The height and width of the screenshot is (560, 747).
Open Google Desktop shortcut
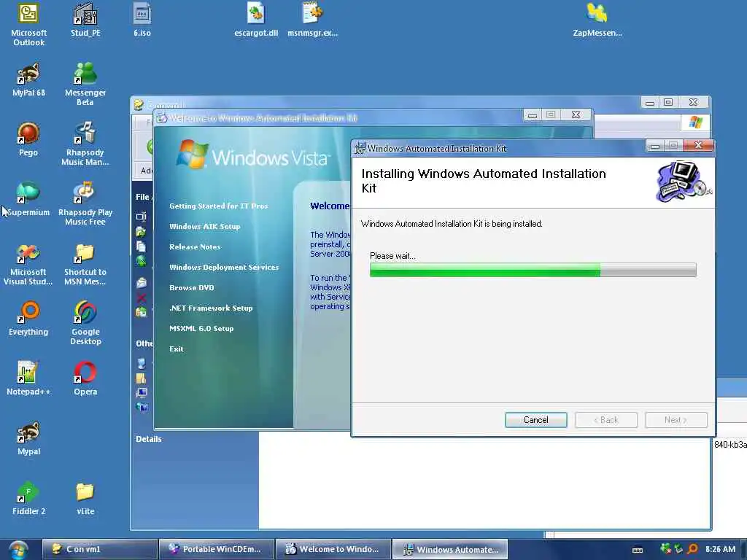85,323
